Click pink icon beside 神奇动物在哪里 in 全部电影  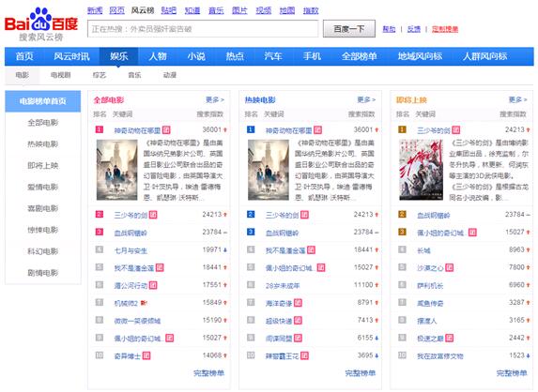click(166, 130)
